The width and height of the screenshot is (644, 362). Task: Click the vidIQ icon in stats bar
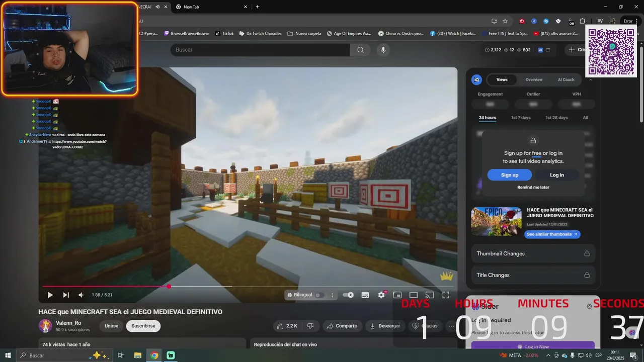tap(540, 50)
